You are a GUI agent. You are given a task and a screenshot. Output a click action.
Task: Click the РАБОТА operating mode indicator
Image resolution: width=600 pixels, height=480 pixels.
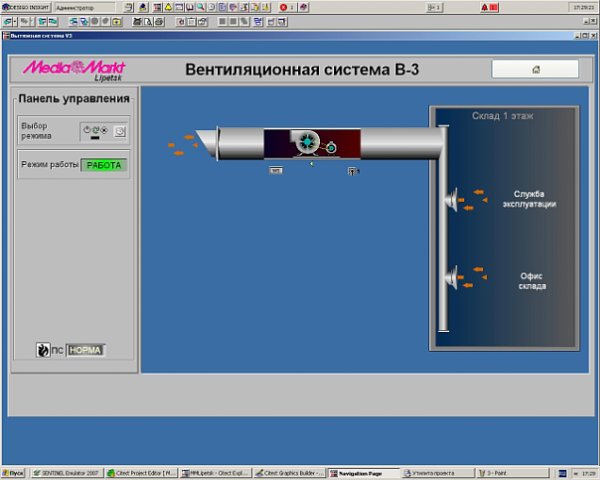103,164
